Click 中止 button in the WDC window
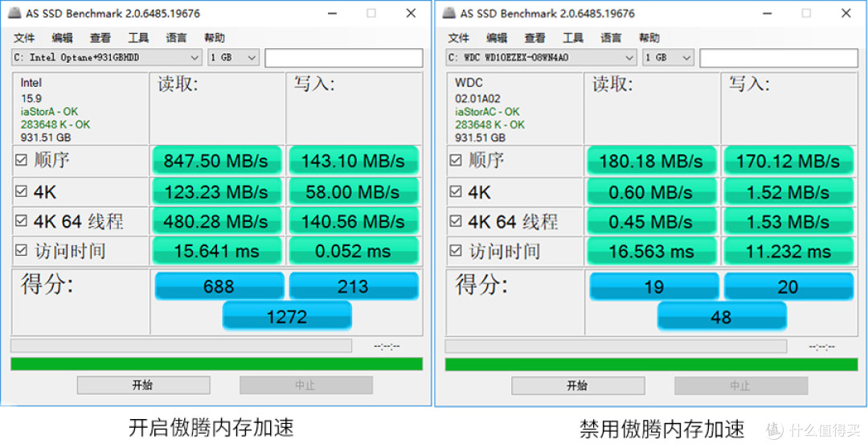 (741, 385)
